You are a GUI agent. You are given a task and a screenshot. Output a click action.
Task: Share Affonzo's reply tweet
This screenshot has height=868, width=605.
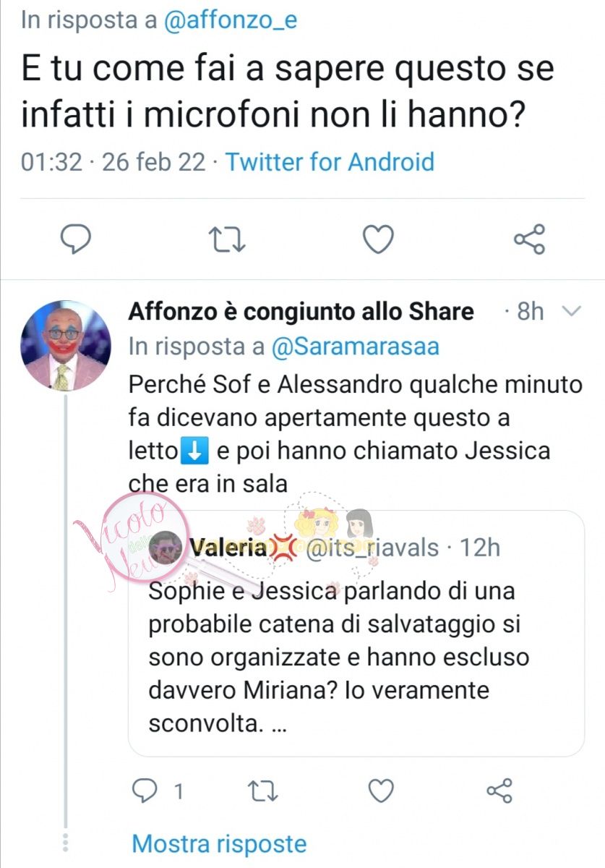[x=499, y=791]
